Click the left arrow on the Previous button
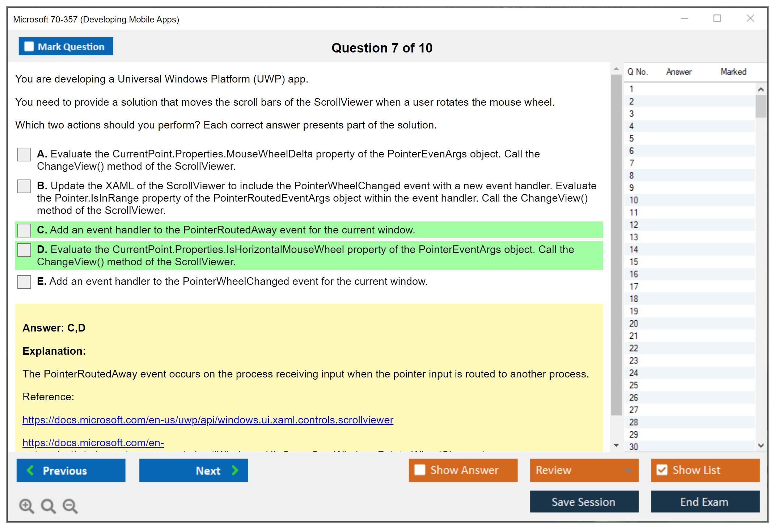 (31, 470)
